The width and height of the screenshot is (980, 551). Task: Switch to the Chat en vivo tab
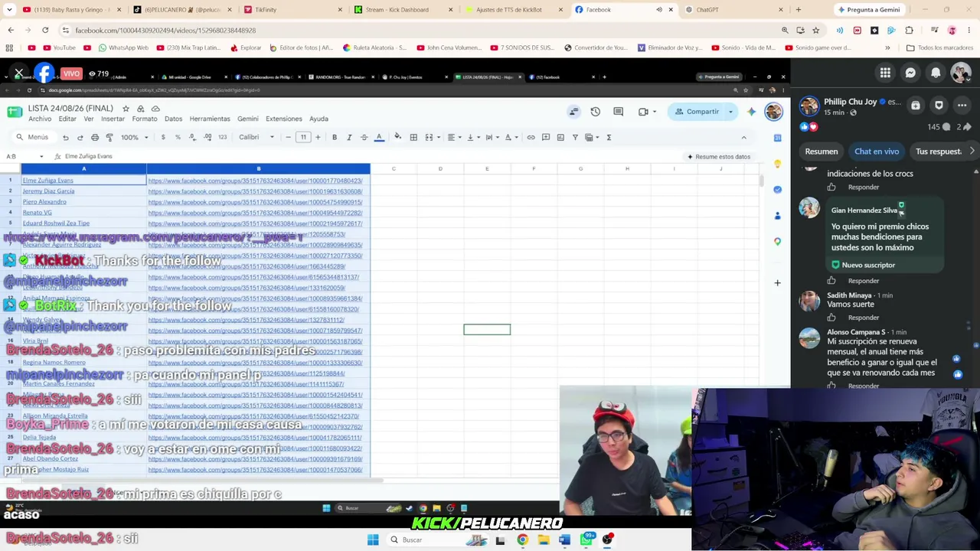click(x=877, y=152)
